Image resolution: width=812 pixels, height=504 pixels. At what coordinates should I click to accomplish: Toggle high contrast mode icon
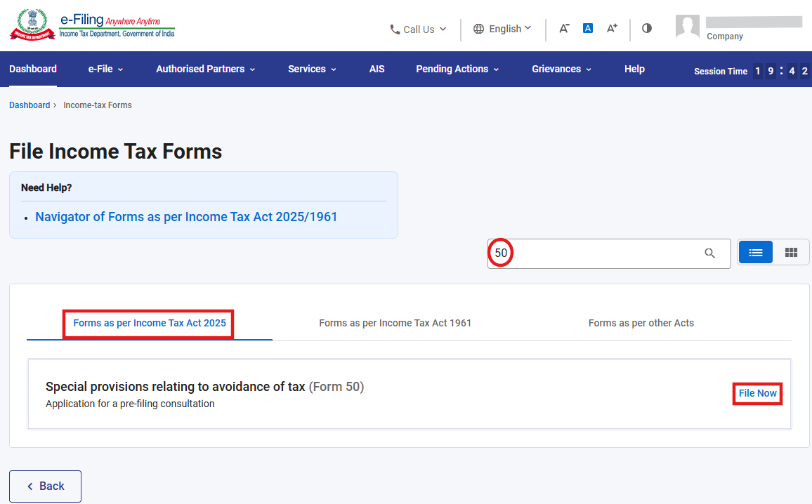(x=647, y=29)
